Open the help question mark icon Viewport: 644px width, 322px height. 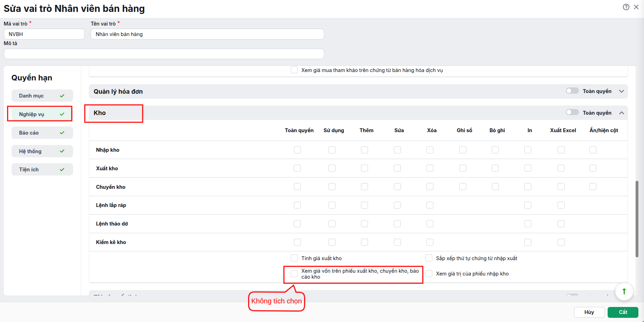tap(626, 7)
